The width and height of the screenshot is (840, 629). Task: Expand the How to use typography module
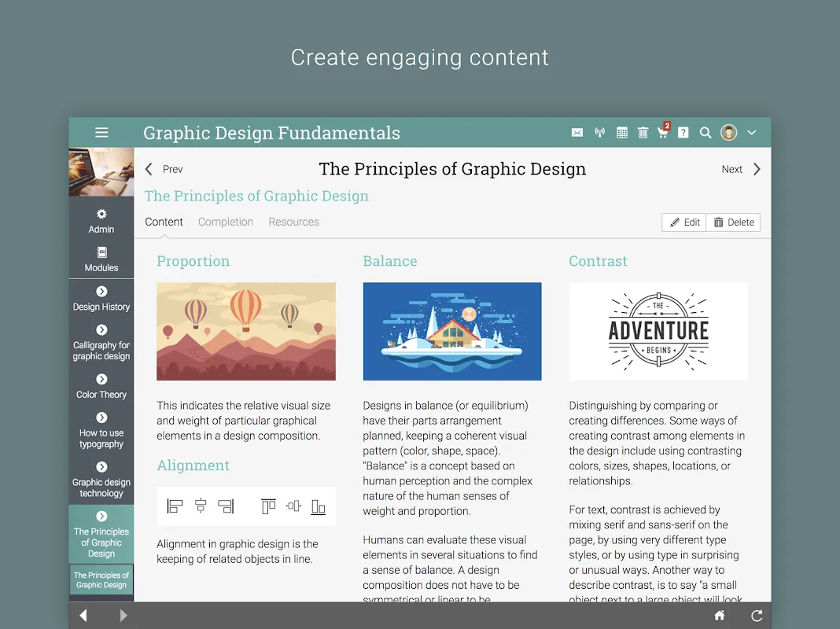[x=101, y=431]
